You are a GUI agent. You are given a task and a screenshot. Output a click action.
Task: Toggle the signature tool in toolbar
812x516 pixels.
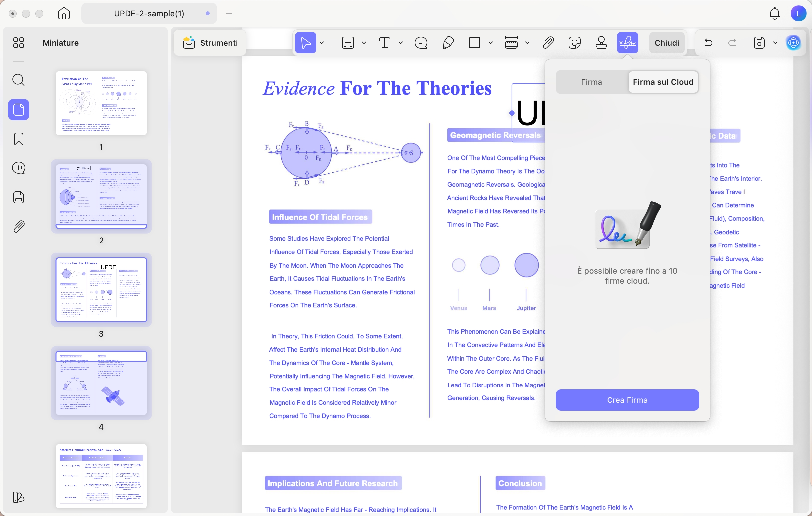627,43
